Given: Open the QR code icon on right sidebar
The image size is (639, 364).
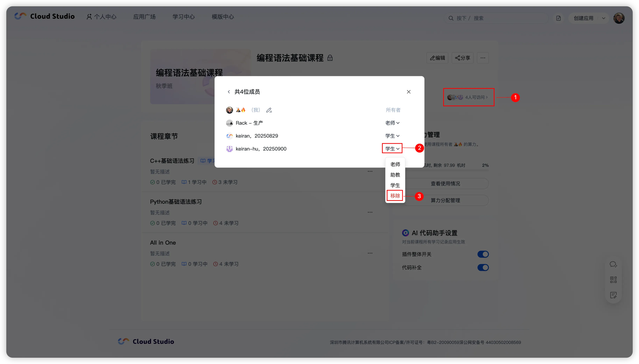Looking at the screenshot, I should 613,280.
